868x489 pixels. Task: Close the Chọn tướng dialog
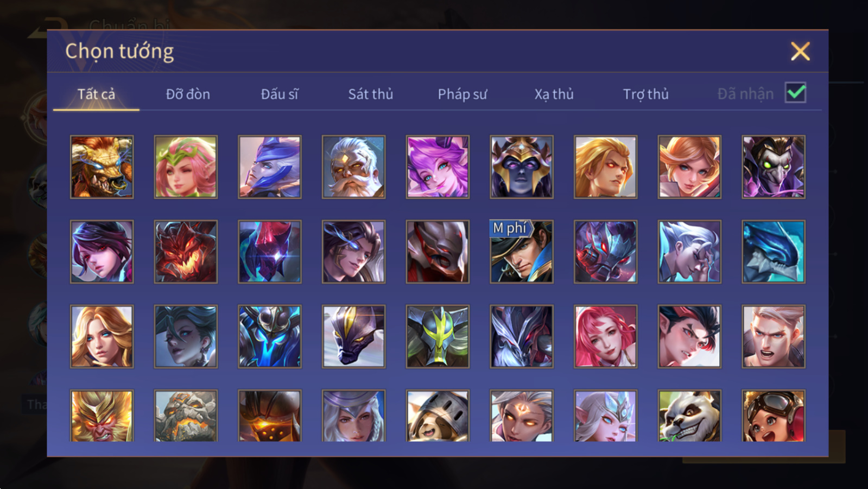(x=800, y=52)
